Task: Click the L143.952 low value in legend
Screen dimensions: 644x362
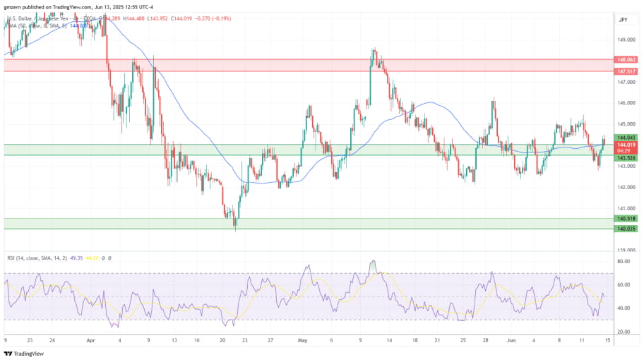Action: pos(157,18)
